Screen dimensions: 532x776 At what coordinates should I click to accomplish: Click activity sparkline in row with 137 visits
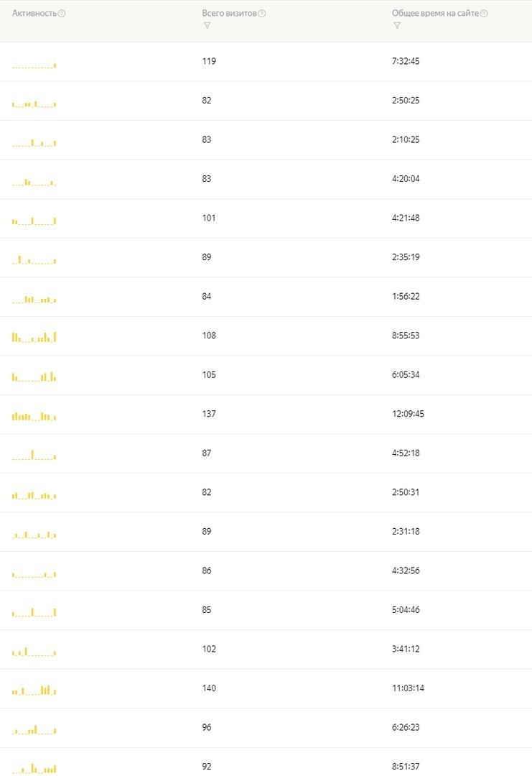[x=34, y=416]
